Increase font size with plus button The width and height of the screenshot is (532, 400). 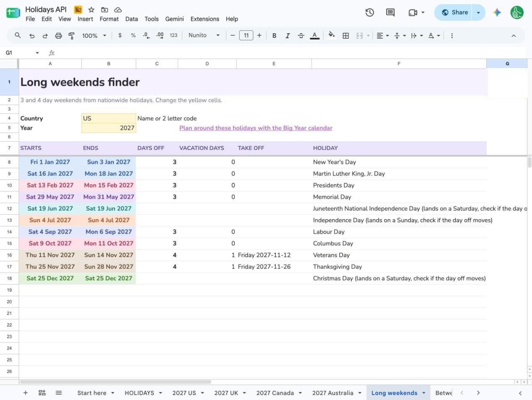(259, 36)
